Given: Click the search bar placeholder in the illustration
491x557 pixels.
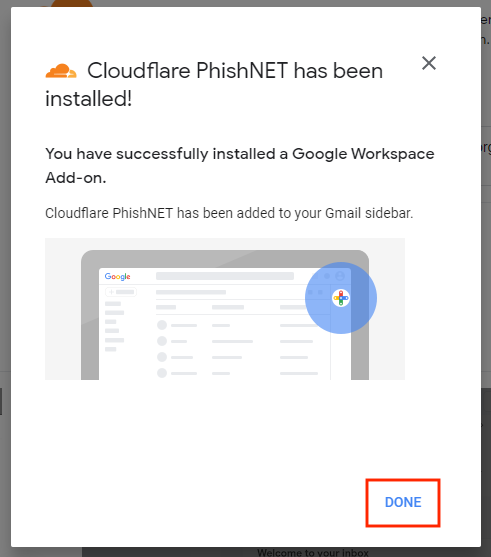Looking at the screenshot, I should pyautogui.click(x=225, y=276).
